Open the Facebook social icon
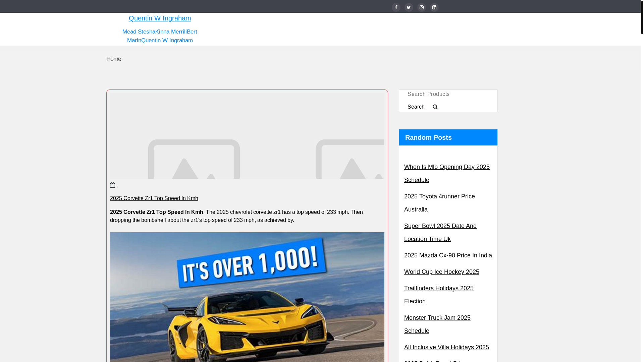Image resolution: width=644 pixels, height=362 pixels. 396,7
